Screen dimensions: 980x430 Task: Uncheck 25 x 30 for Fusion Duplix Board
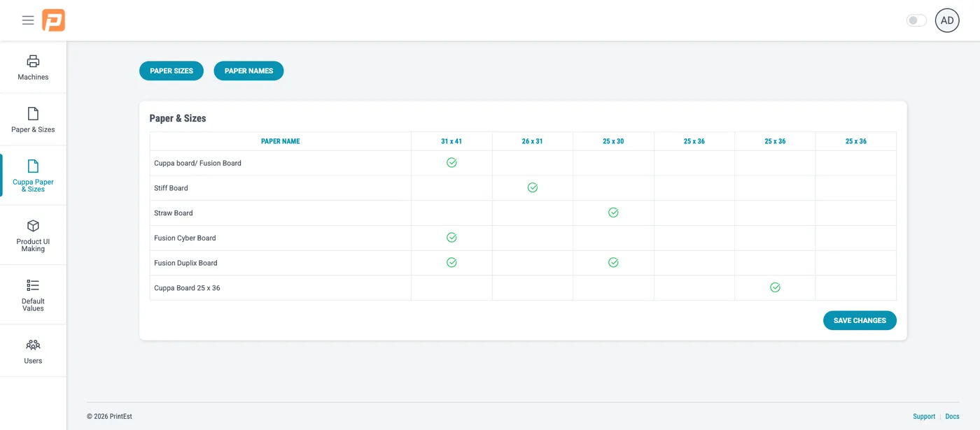613,262
